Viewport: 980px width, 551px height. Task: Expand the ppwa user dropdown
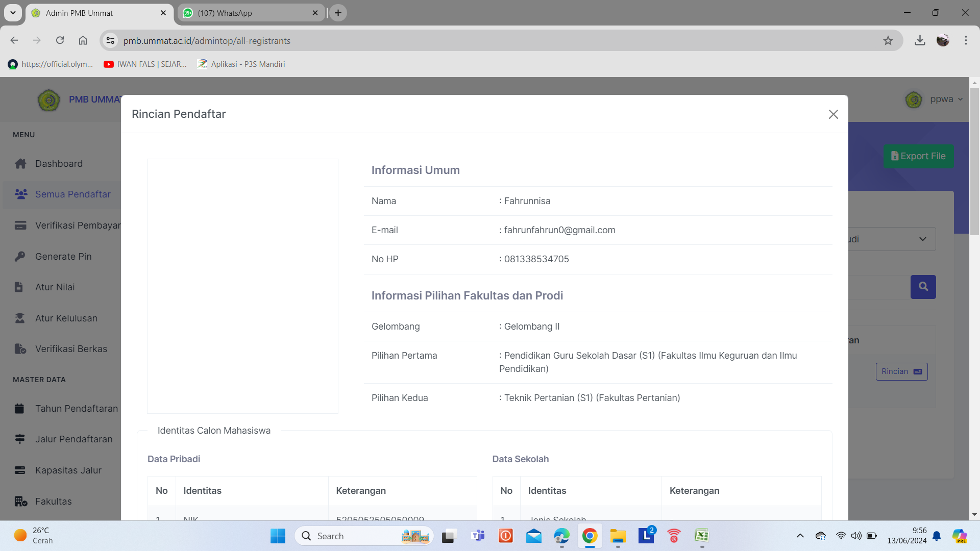click(946, 99)
